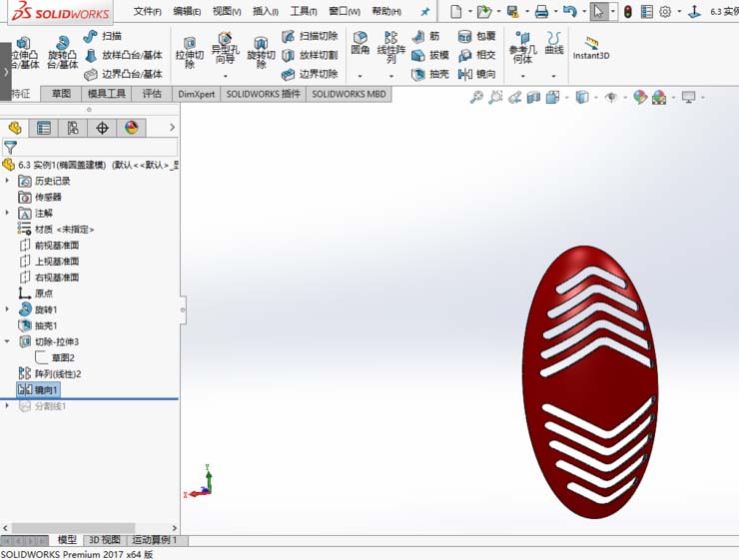Open the 曲线 curves tool
The image size is (739, 560).
click(554, 43)
